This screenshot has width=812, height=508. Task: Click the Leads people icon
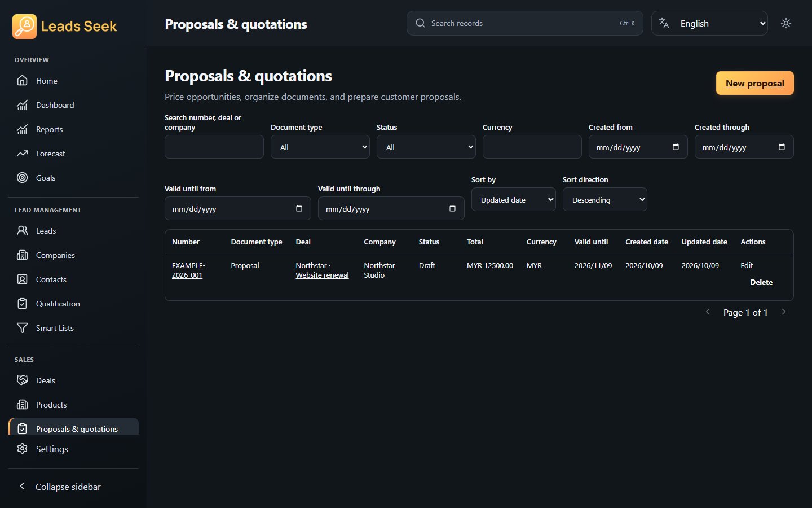22,231
